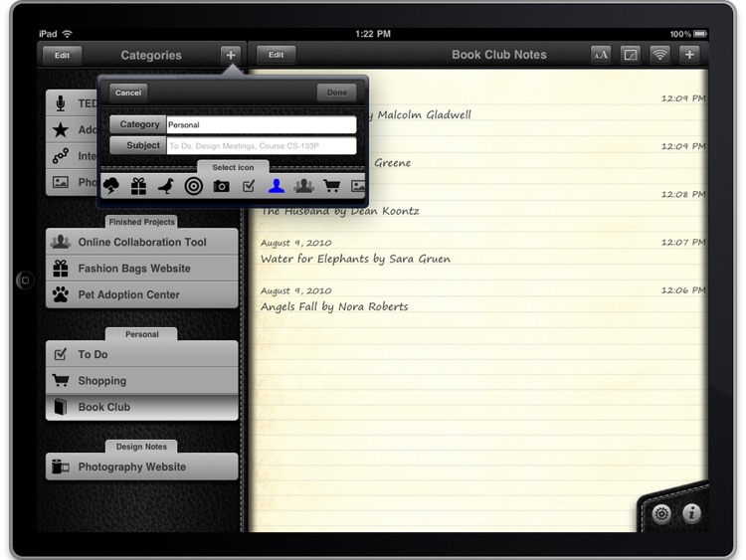Tap the book icon beside Book Club
The image size is (746, 560).
coord(61,407)
